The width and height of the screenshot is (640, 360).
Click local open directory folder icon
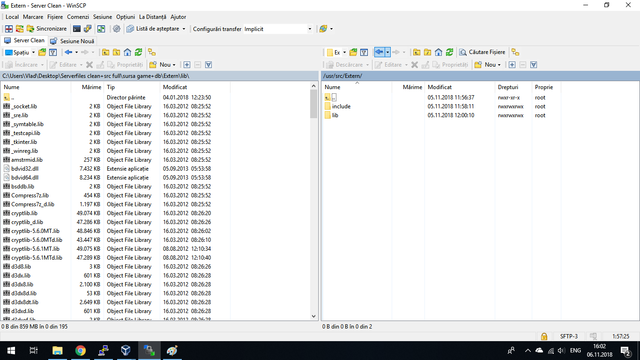tap(42, 53)
